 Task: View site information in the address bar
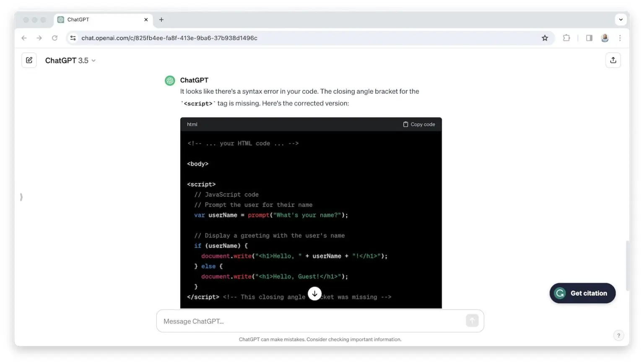[x=73, y=38]
